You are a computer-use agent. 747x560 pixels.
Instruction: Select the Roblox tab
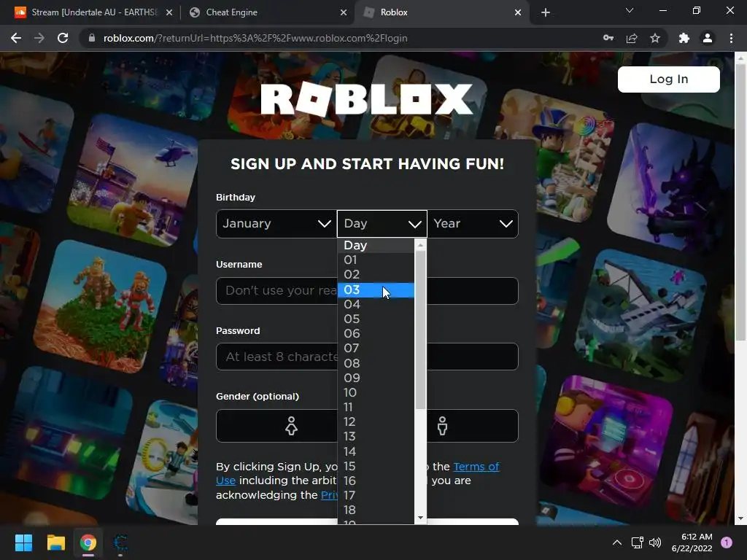coord(441,12)
